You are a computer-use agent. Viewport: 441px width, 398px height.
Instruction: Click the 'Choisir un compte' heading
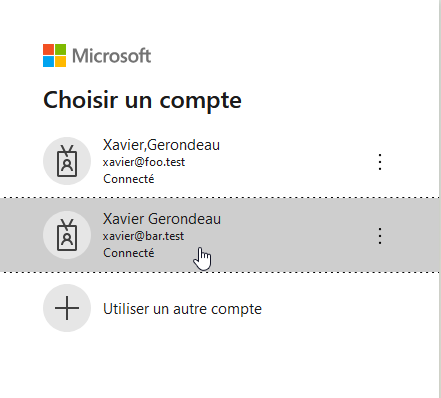[x=142, y=100]
